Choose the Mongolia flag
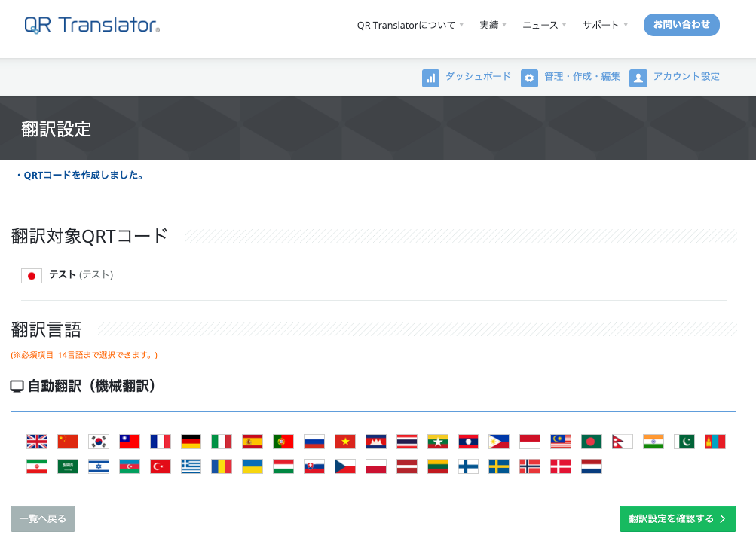Screen dimensions: 756x541 pyautogui.click(x=715, y=442)
